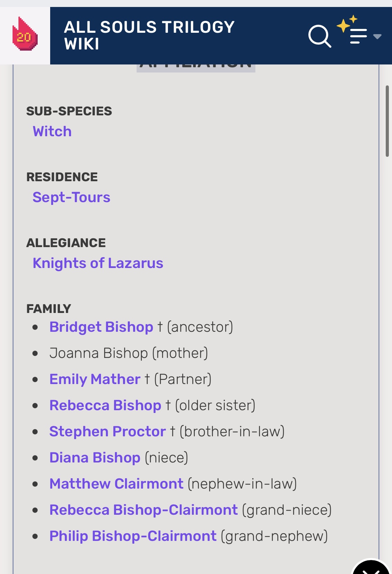Screen dimensions: 392x574
Task: Go to Matthew Clairmont's page
Action: (x=116, y=484)
